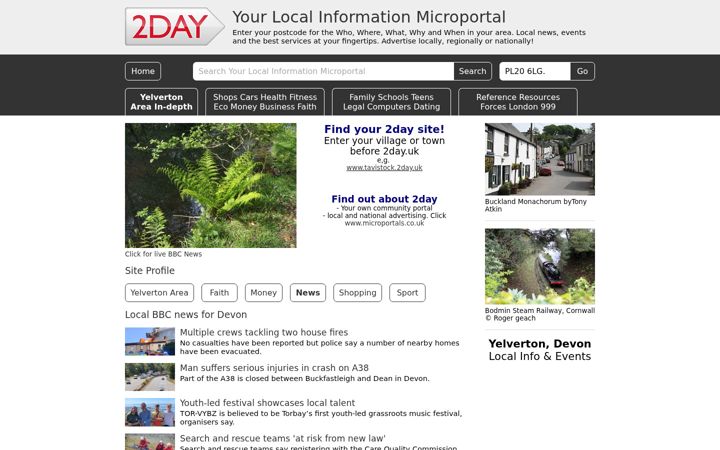Select the Faith profile button

pos(219,292)
